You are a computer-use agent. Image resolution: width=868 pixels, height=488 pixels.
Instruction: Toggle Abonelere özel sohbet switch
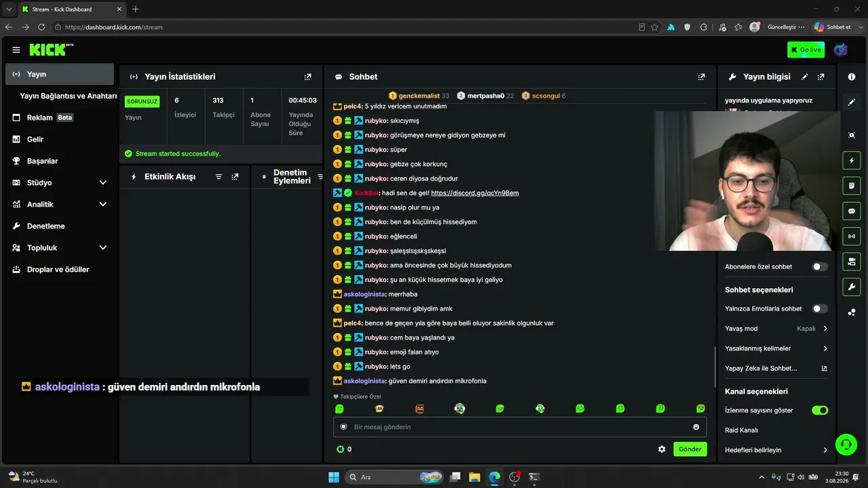click(x=820, y=266)
